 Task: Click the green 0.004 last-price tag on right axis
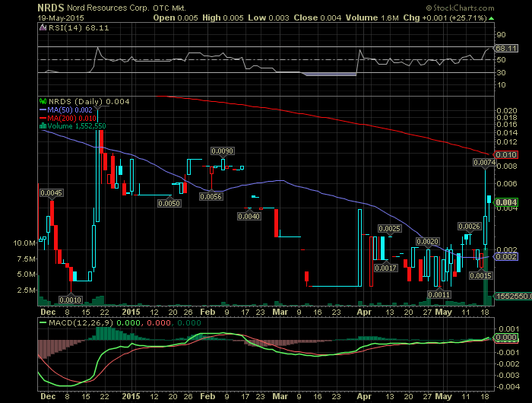[506, 202]
